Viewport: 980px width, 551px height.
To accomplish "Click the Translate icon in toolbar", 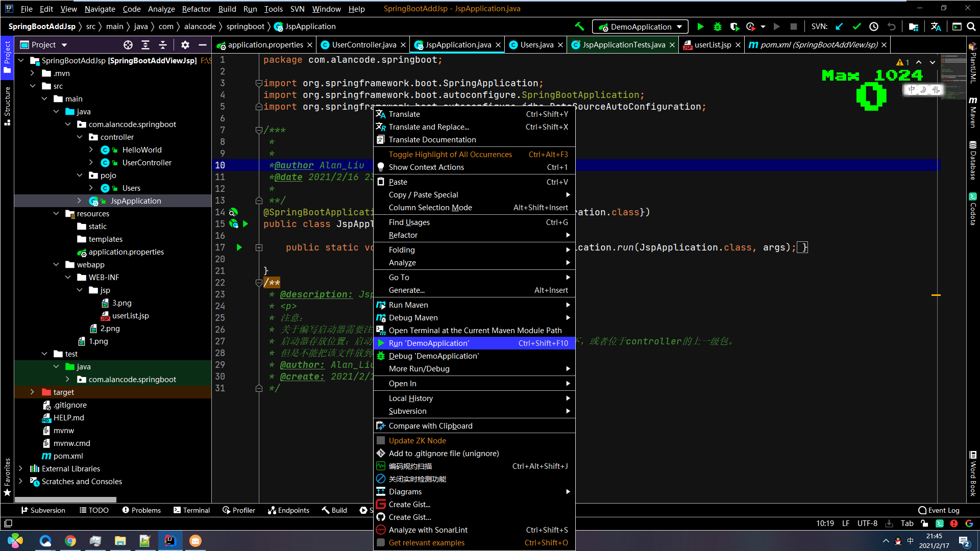I will [x=936, y=27].
